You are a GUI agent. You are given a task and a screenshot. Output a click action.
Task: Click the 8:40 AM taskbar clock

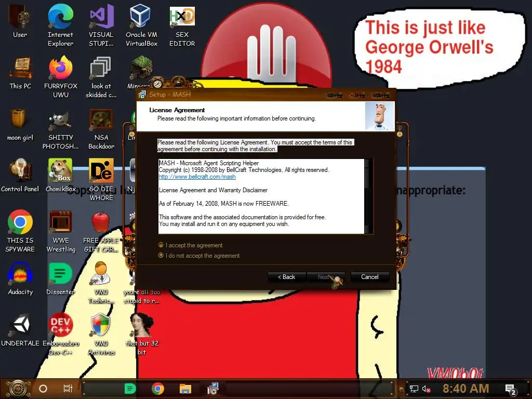[465, 389]
